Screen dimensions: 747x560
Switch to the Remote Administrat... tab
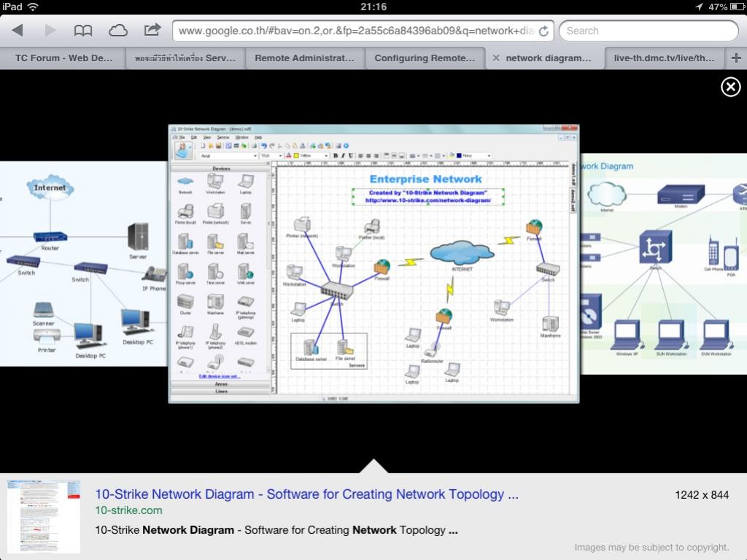click(304, 58)
